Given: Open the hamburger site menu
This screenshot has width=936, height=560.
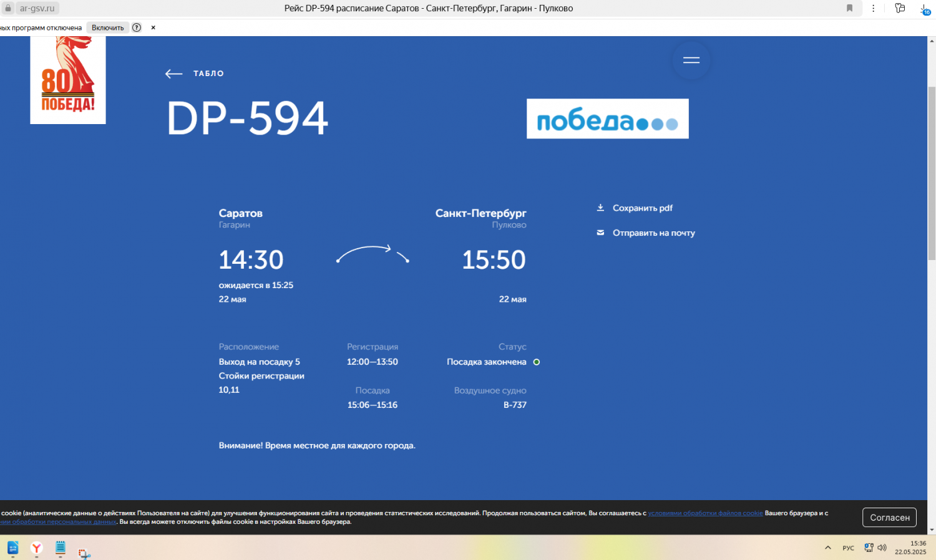Looking at the screenshot, I should tap(691, 60).
